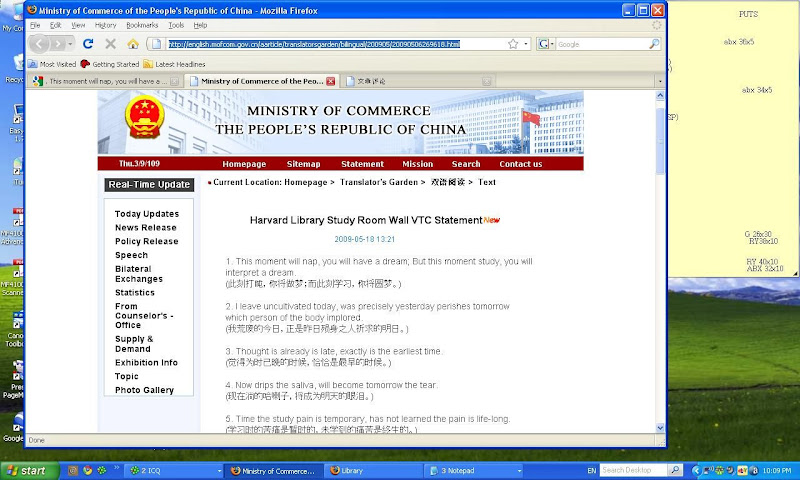Viewport: 800px width, 480px height.
Task: Open the Bookmarks menu
Action: [x=142, y=25]
